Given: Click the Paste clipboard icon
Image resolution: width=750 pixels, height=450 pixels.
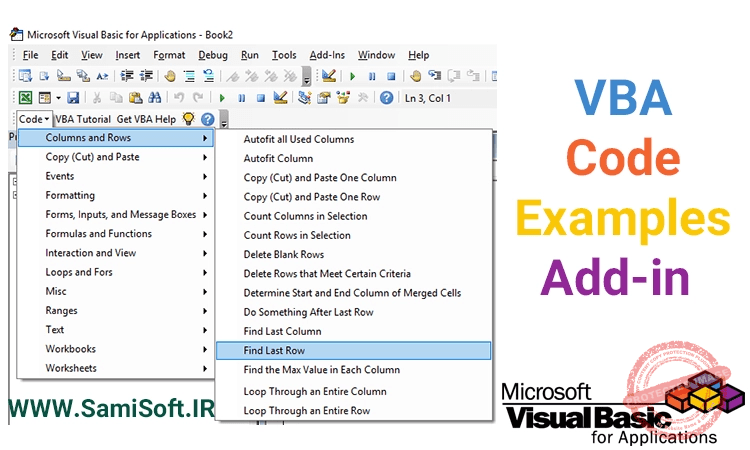Looking at the screenshot, I should pyautogui.click(x=135, y=98).
